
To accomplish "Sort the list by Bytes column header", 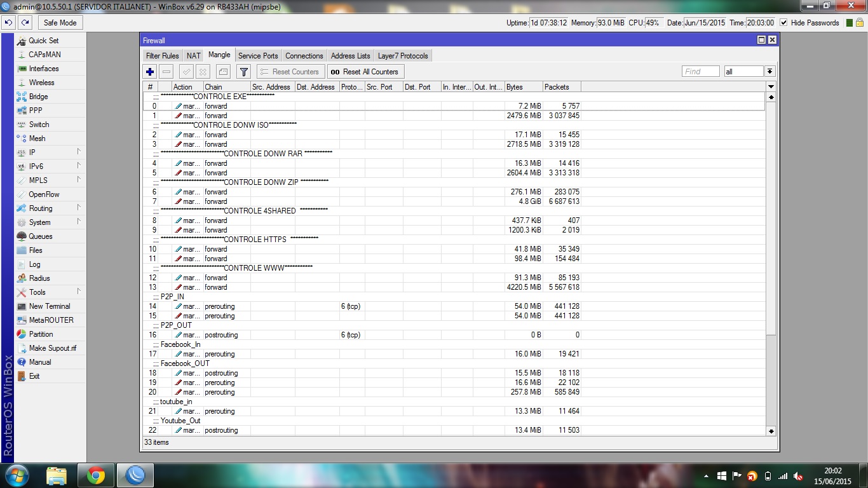I will tap(524, 87).
